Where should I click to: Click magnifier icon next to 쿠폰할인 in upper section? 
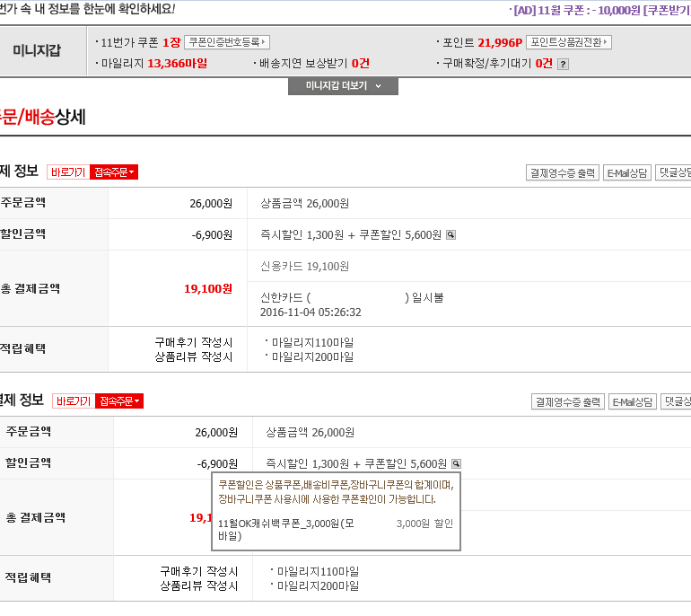click(450, 234)
